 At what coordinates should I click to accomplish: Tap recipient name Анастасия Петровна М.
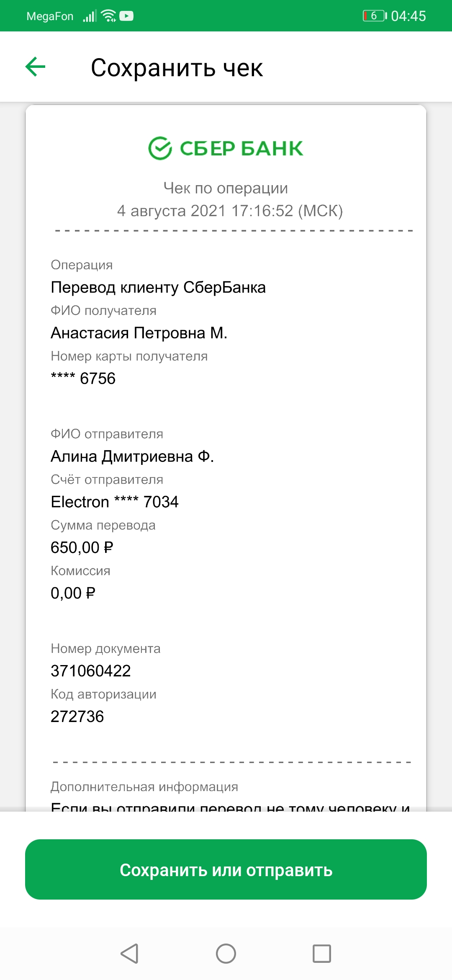tap(139, 333)
